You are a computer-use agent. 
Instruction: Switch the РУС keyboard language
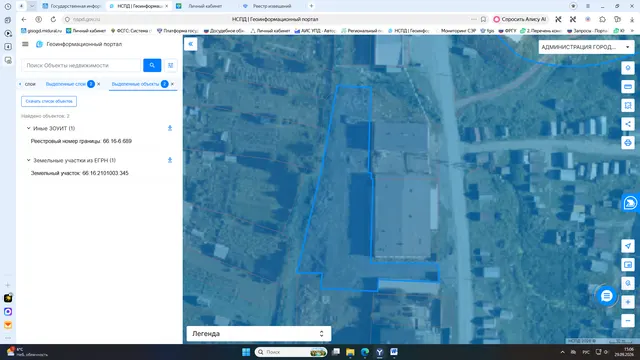[586, 352]
